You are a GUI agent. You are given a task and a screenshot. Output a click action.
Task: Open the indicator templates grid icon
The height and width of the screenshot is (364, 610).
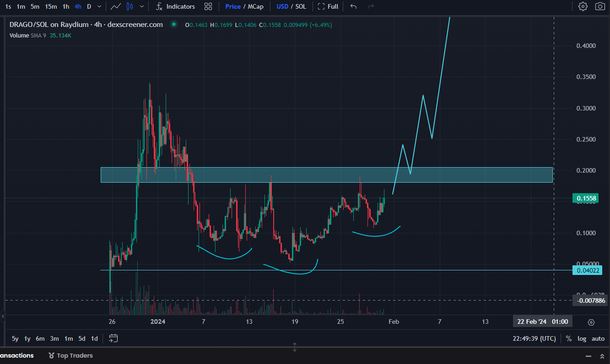point(208,6)
